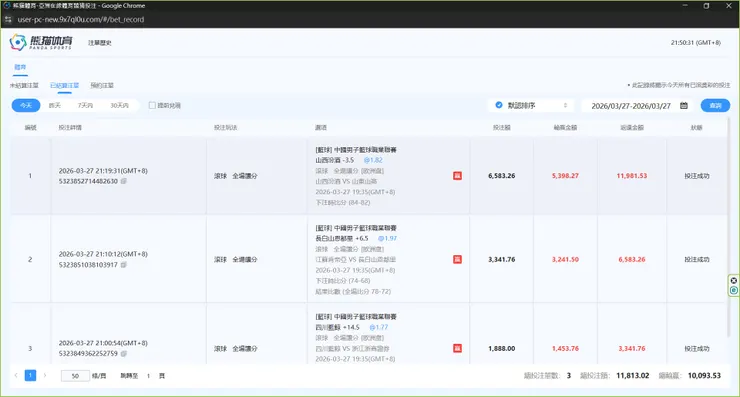Click timestamp 2026-03-27 21:00:54(GMT+8)
This screenshot has width=740, height=397.
(x=103, y=343)
